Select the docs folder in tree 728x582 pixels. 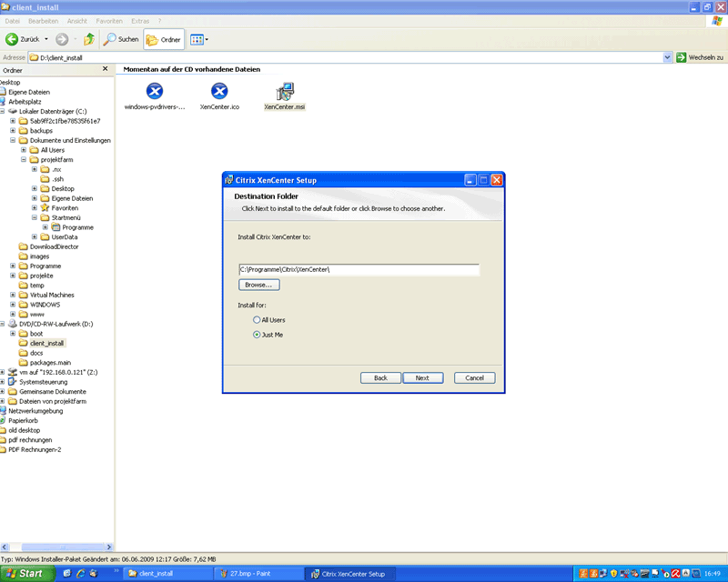pyautogui.click(x=36, y=353)
